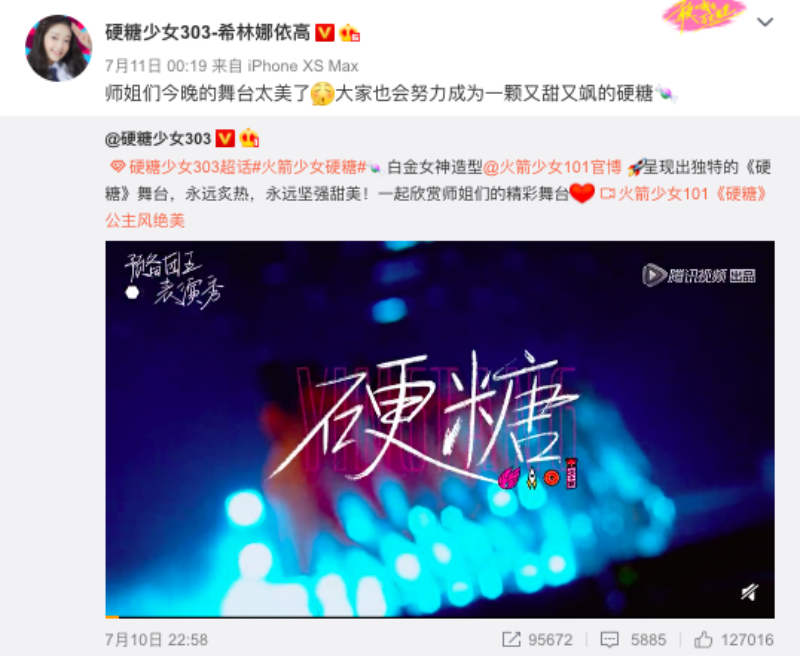Expand the post options chevron
The image size is (800, 656).
pyautogui.click(x=765, y=22)
